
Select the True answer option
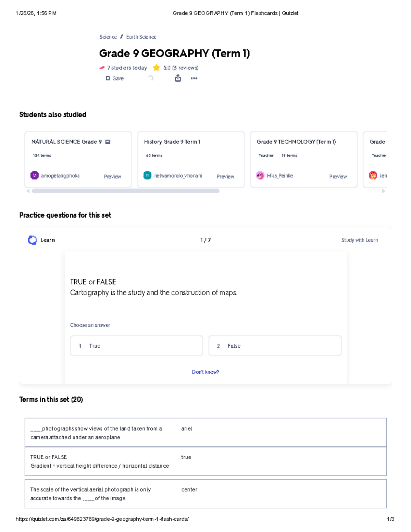[x=137, y=346]
